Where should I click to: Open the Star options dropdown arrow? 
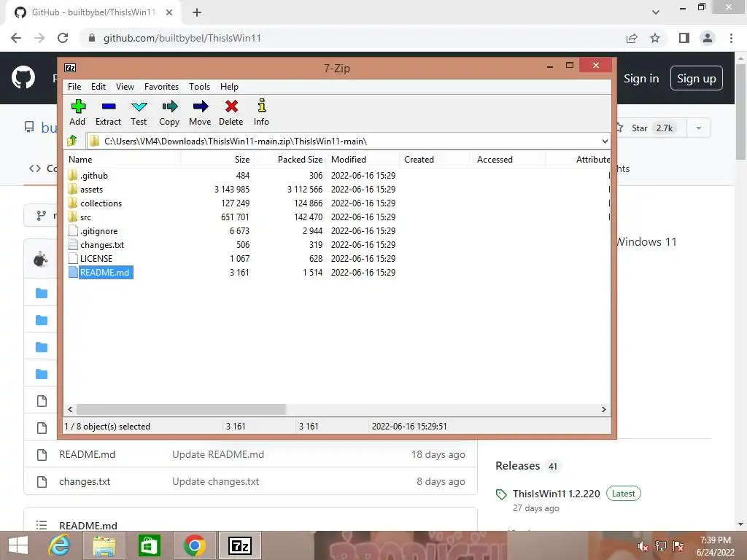coord(698,128)
